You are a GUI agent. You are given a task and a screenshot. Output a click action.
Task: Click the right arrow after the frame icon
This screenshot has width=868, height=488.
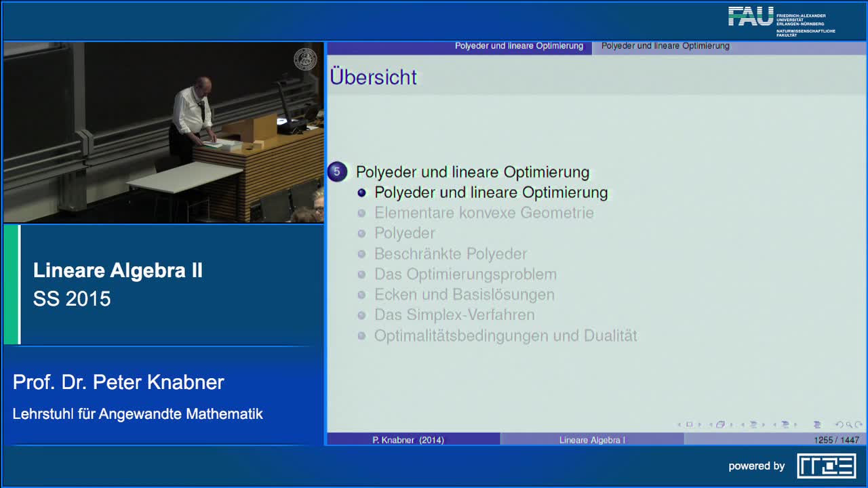[x=699, y=424]
